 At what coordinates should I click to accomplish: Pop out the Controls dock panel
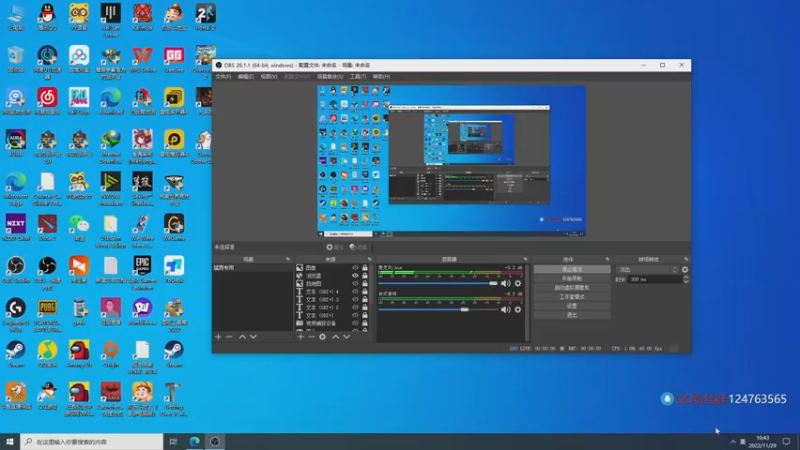click(x=607, y=259)
